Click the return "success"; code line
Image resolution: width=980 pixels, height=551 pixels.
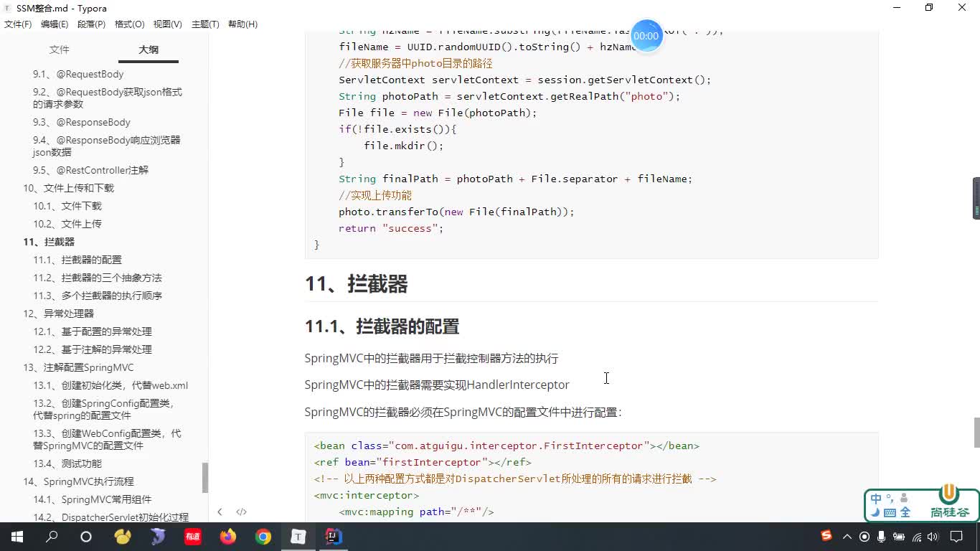[391, 228]
